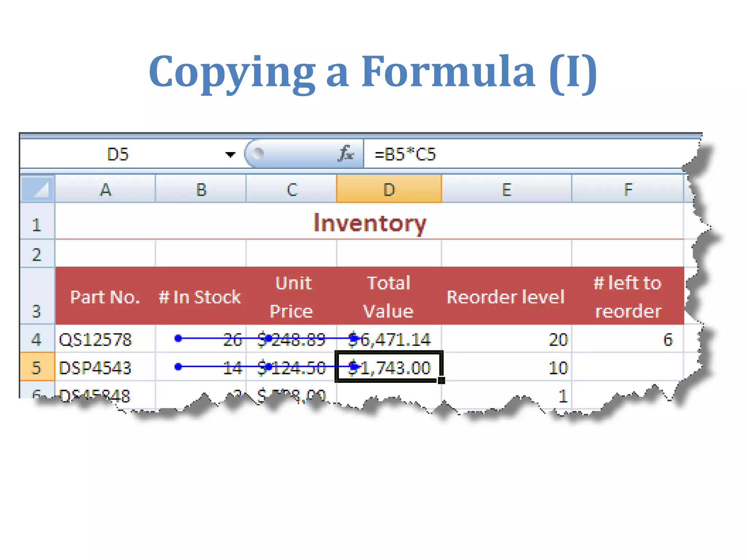The width and height of the screenshot is (747, 560).
Task: Click the Select All corner triangle
Action: [x=38, y=189]
